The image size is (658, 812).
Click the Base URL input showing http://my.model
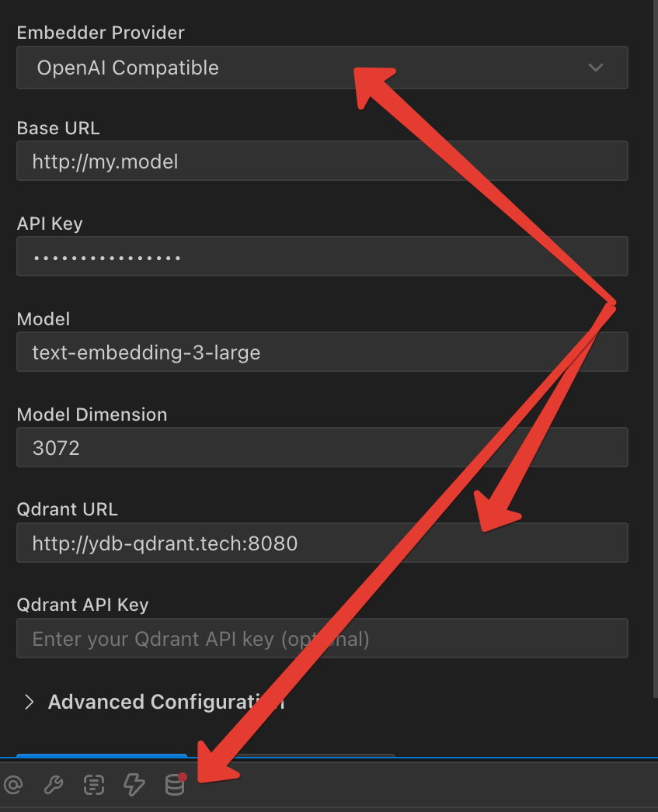click(322, 161)
